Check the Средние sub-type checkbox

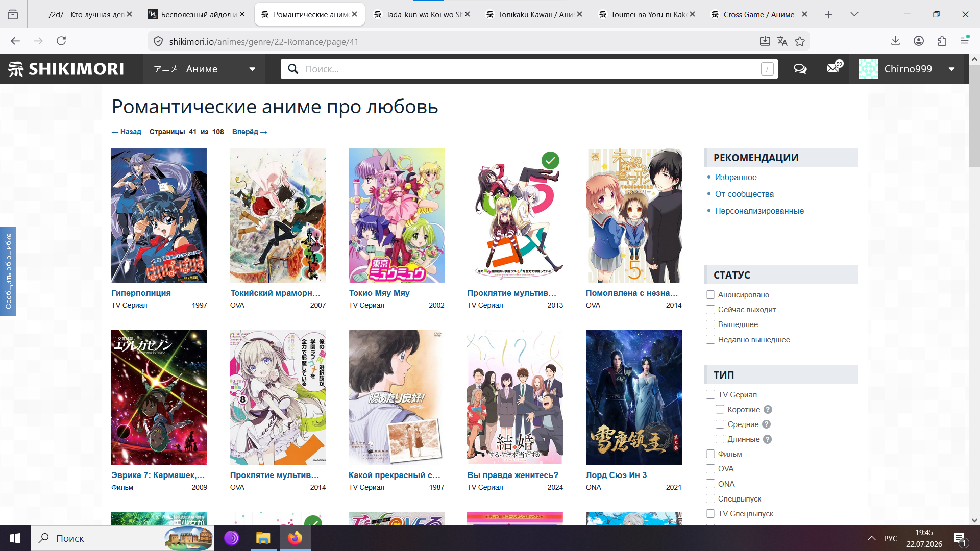720,424
